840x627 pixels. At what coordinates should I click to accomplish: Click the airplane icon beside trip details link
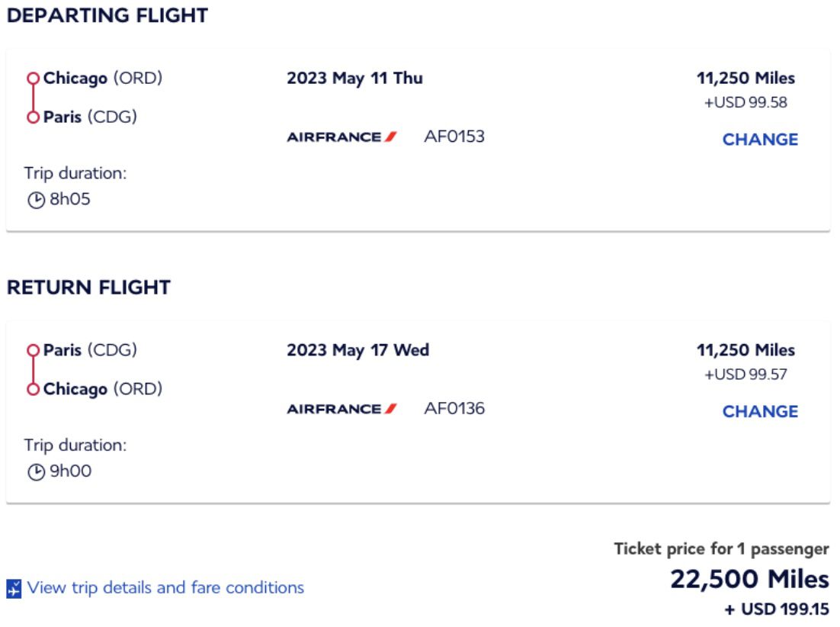[x=13, y=587]
